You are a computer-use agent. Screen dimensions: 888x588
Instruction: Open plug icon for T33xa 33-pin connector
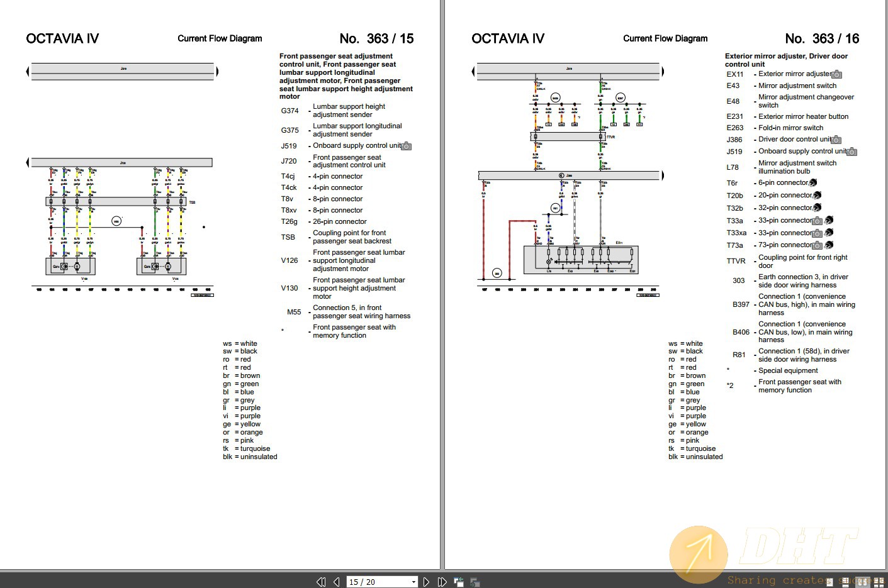tap(829, 233)
